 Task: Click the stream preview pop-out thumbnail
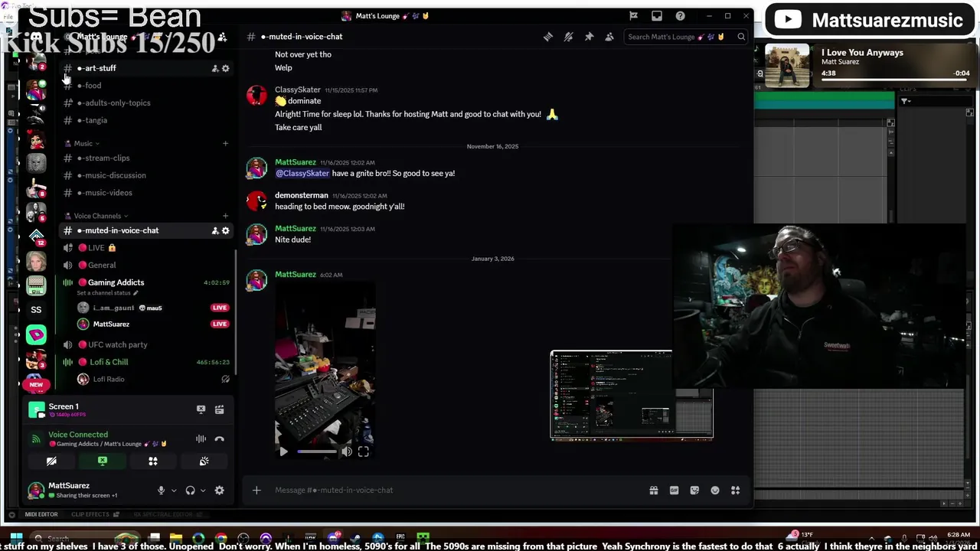632,395
